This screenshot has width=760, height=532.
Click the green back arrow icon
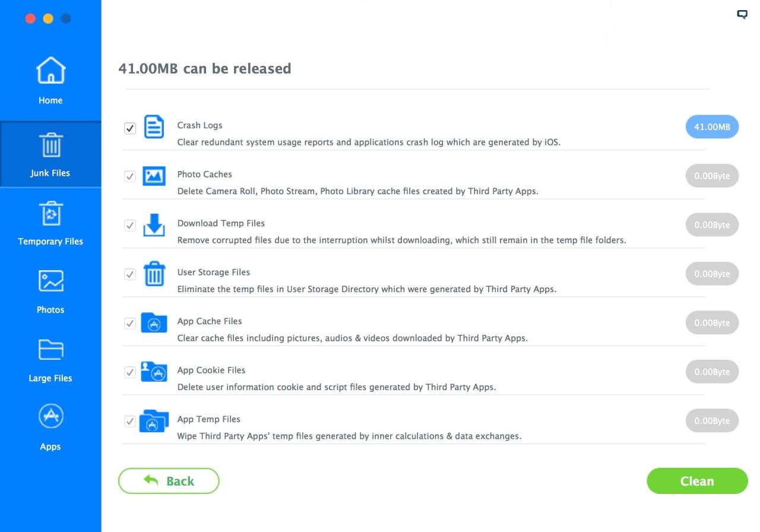click(x=151, y=480)
